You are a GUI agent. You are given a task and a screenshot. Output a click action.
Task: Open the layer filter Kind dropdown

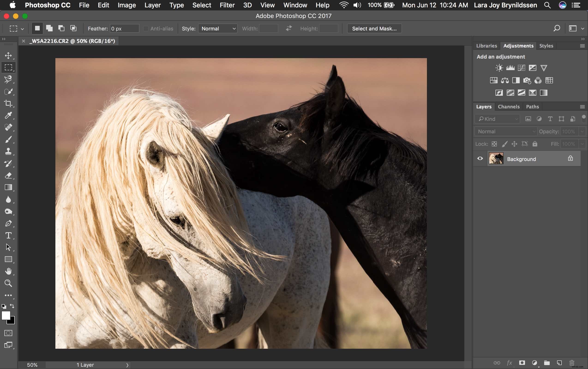497,119
